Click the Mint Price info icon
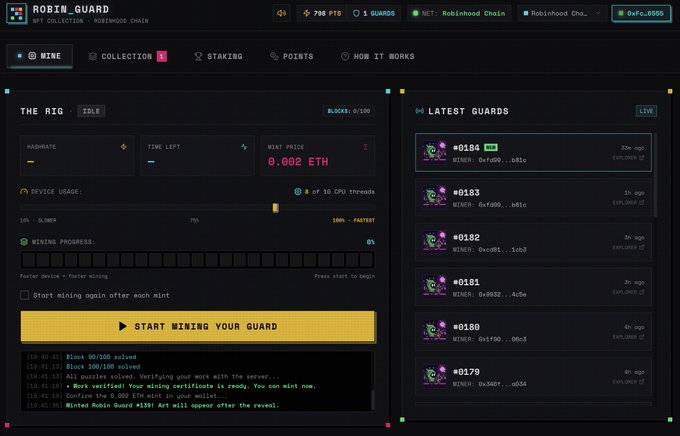The image size is (680, 436). [x=365, y=147]
